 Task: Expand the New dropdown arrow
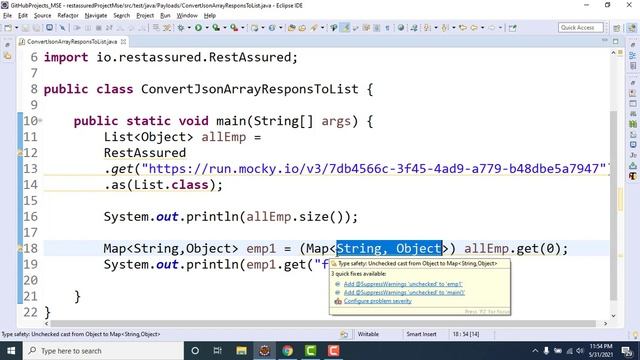[x=16, y=28]
